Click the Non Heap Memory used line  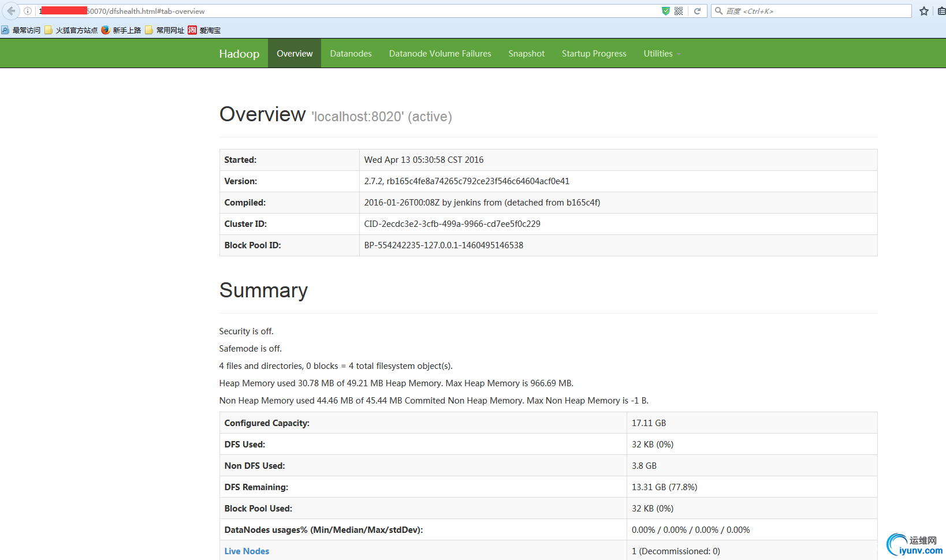(434, 401)
